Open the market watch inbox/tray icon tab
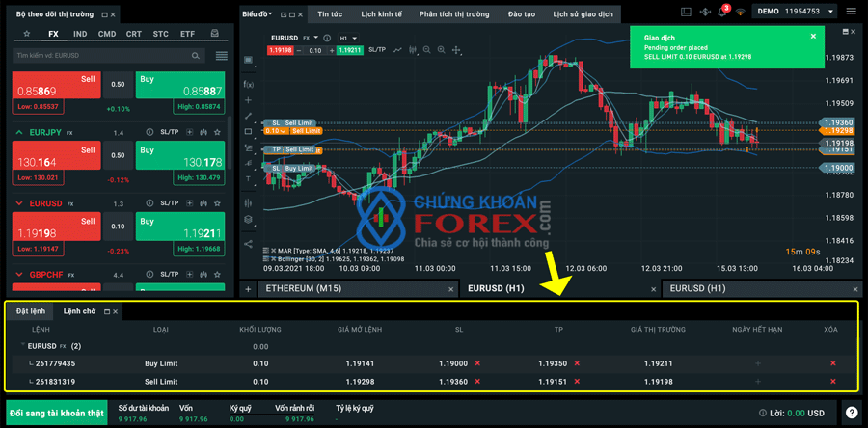 pos(215,34)
